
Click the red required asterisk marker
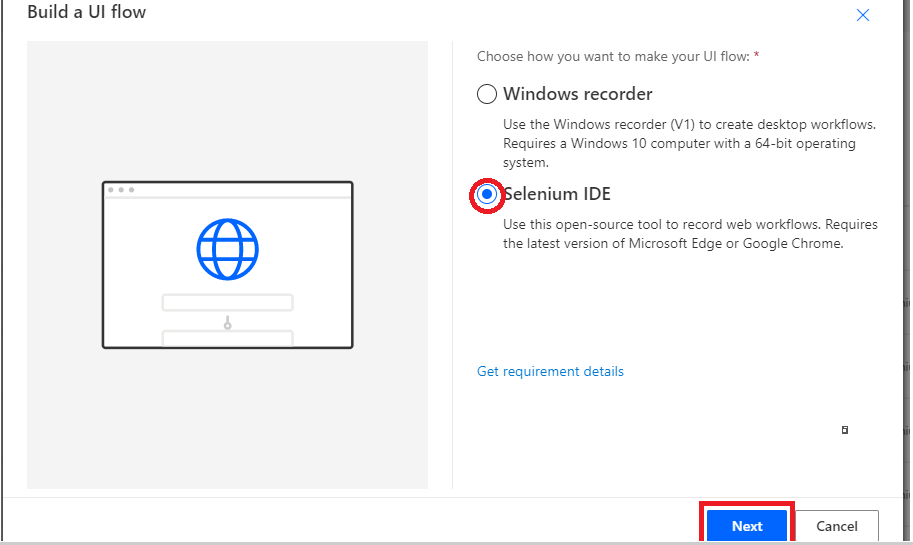[x=756, y=55]
